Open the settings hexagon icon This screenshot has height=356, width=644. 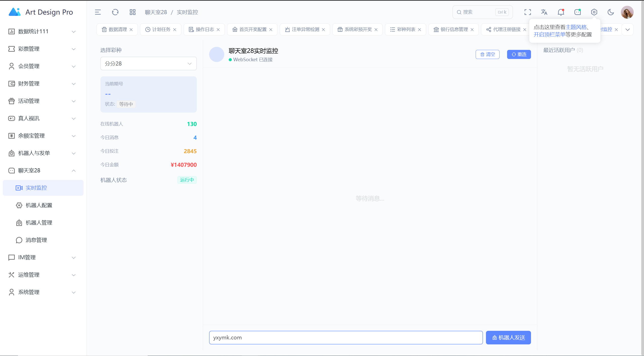pos(594,12)
